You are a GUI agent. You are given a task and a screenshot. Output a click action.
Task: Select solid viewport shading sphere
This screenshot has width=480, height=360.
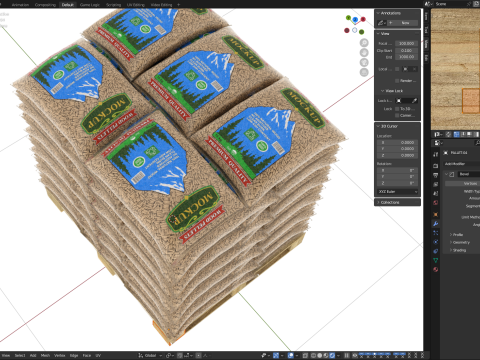click(x=320, y=355)
